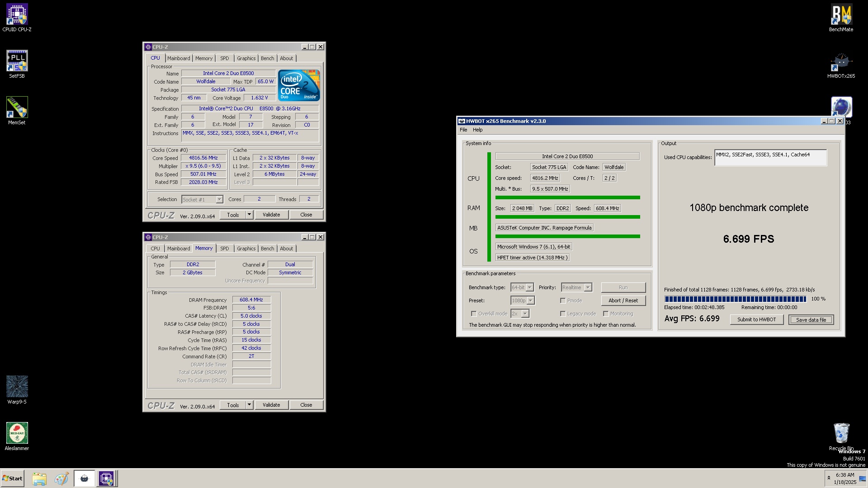868x488 pixels.
Task: Toggle the Pmode checkbox
Action: (x=563, y=300)
